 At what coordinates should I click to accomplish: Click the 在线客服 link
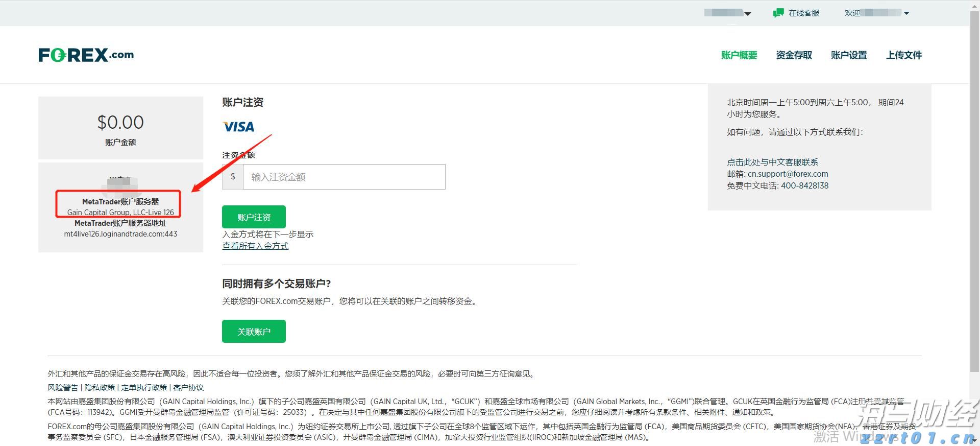(803, 13)
